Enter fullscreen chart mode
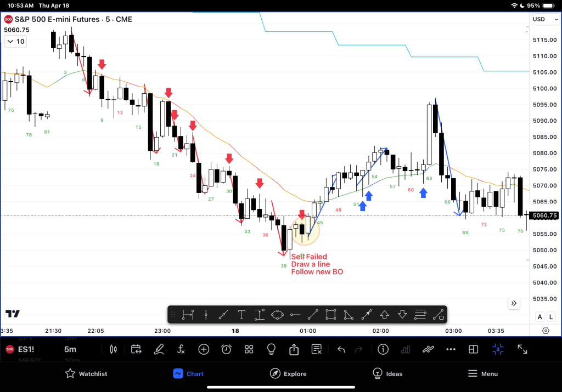 tap(522, 349)
